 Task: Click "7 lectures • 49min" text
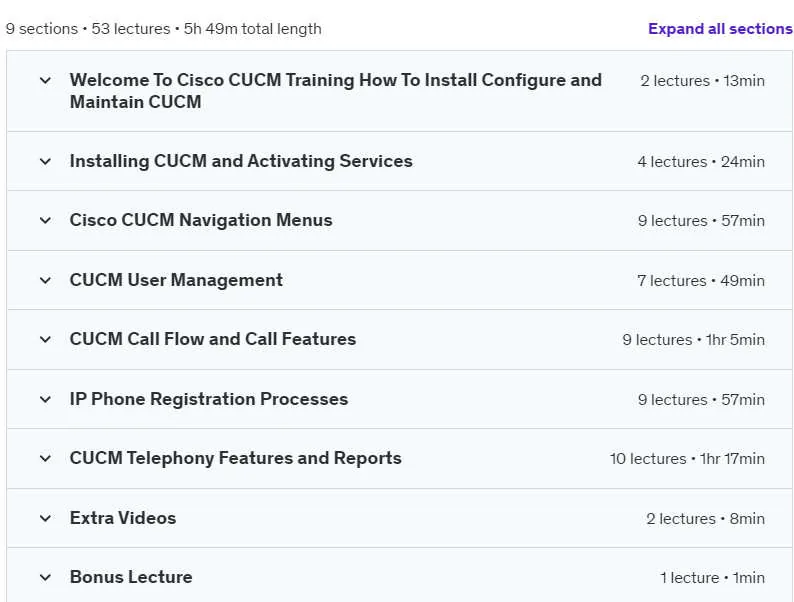pyautogui.click(x=701, y=280)
